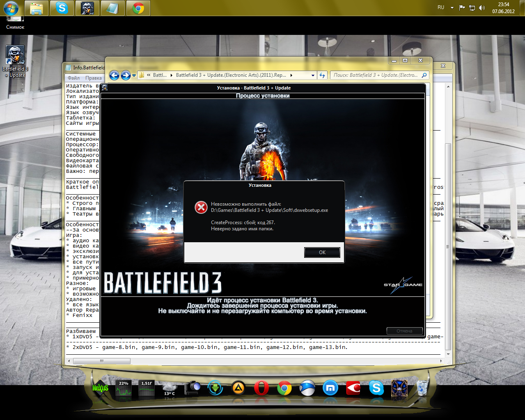
Task: Open the Файл menu in Notepad
Action: pos(74,78)
